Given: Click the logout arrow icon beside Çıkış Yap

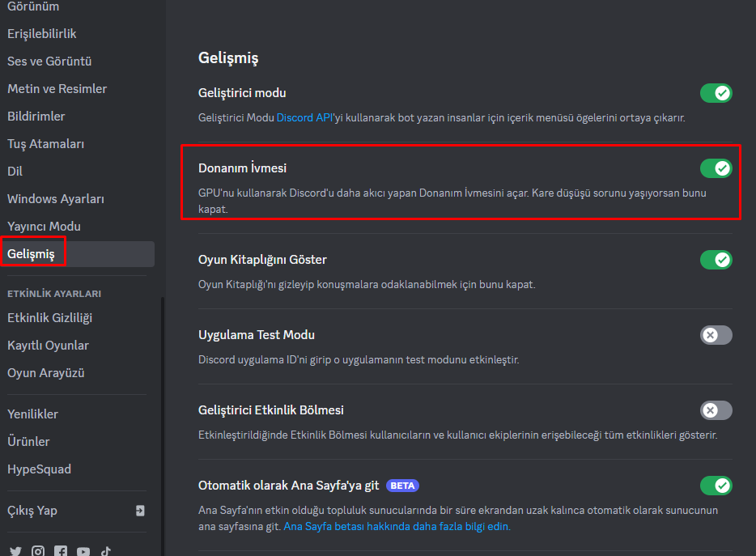Looking at the screenshot, I should pos(140,511).
